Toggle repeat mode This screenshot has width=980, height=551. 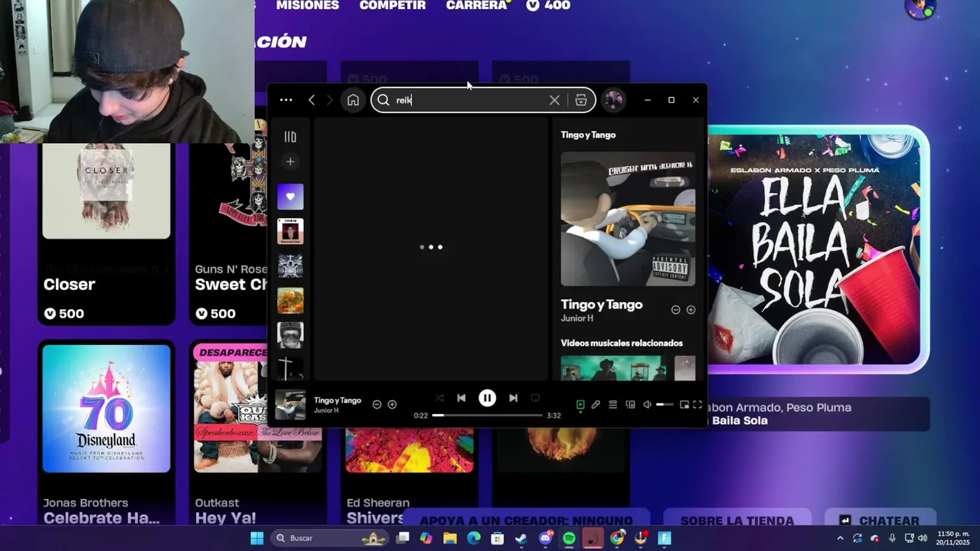535,398
